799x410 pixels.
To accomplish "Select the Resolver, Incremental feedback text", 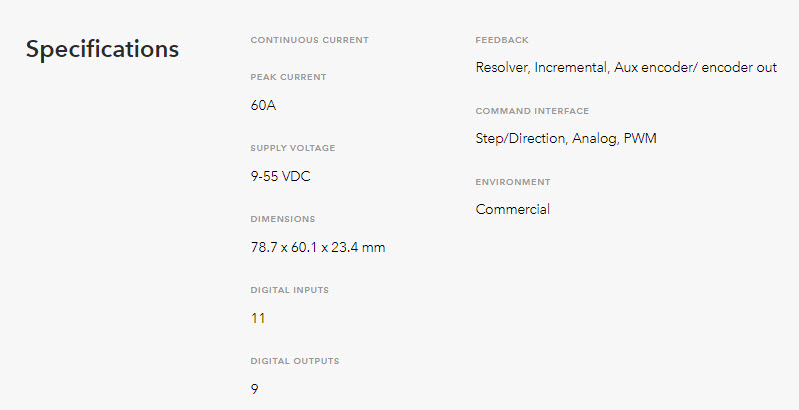I will (542, 67).
